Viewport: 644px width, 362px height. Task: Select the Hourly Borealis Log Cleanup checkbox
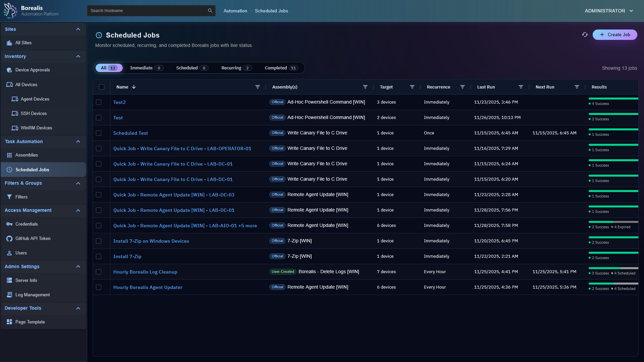coord(99,272)
